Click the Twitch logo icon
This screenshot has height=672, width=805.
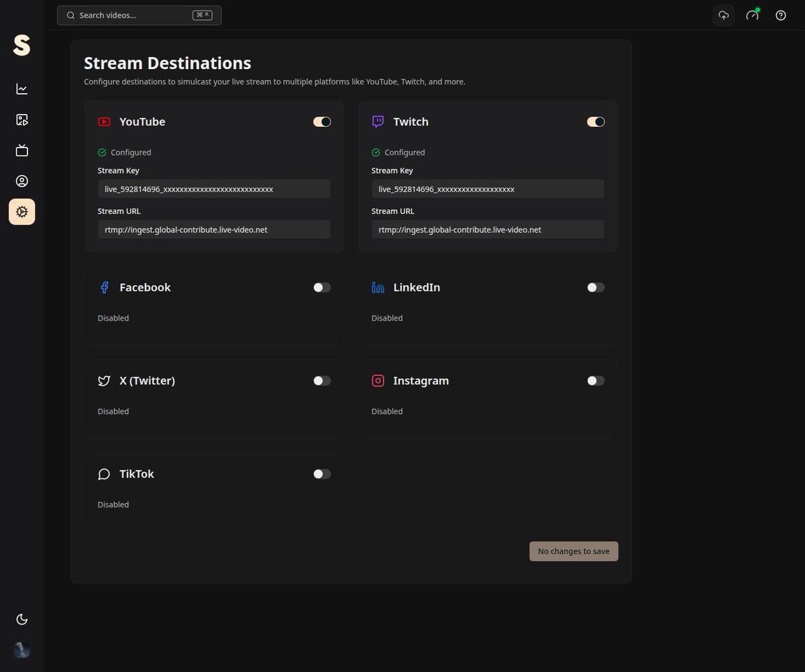378,122
